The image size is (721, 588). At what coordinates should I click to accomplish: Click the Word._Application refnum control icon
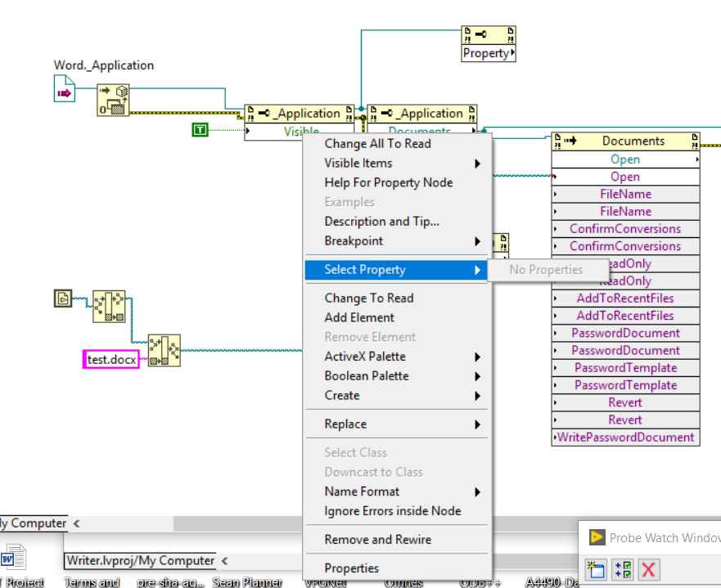[x=65, y=88]
